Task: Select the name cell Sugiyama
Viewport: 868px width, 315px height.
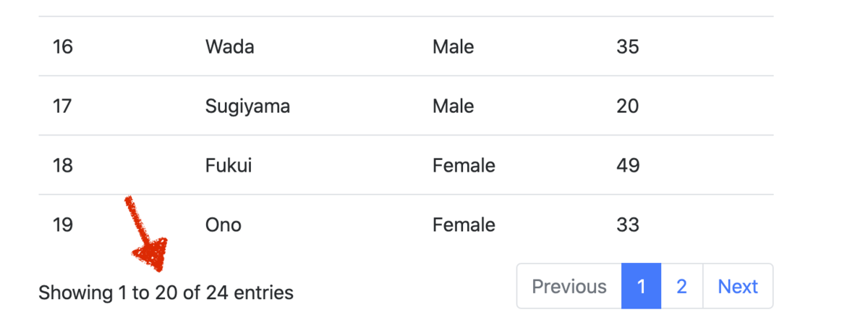Action: click(x=247, y=106)
